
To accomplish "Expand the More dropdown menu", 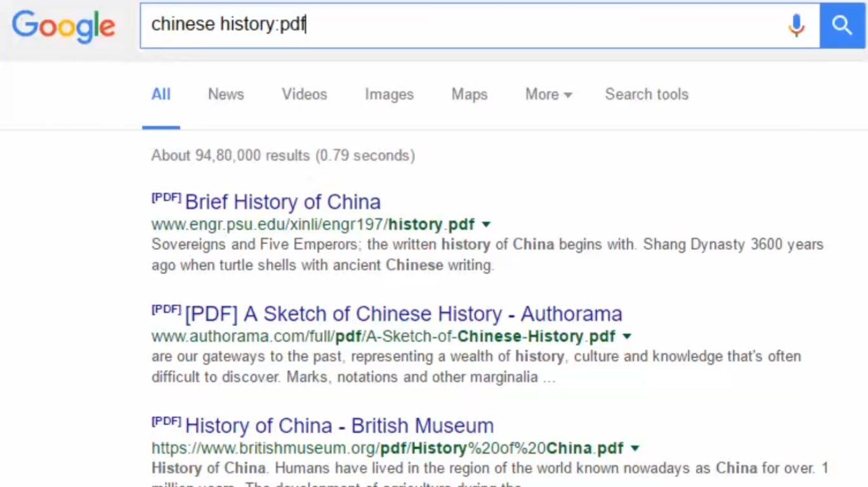I will 548,94.
